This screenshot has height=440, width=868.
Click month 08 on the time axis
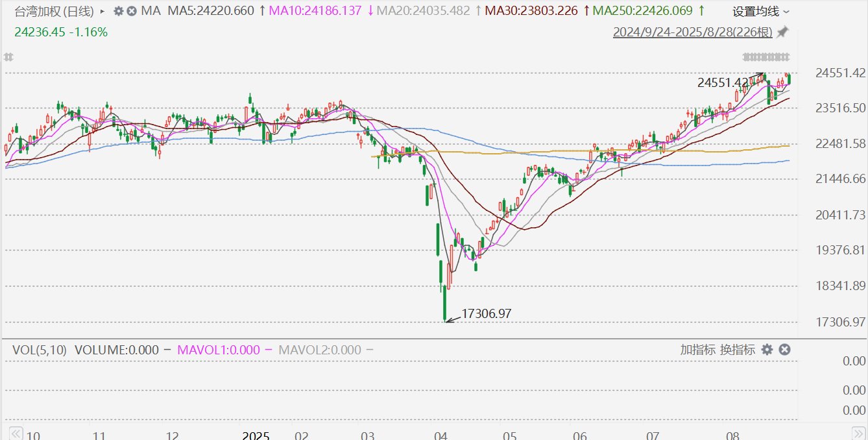[x=731, y=435]
